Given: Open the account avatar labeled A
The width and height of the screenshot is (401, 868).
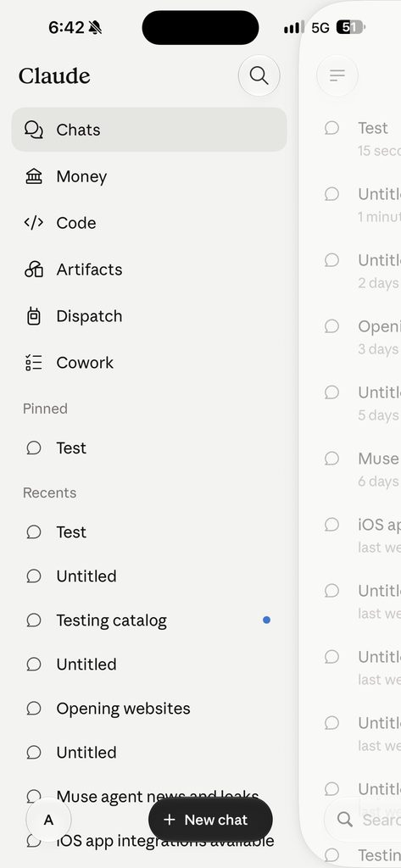Looking at the screenshot, I should 48,820.
